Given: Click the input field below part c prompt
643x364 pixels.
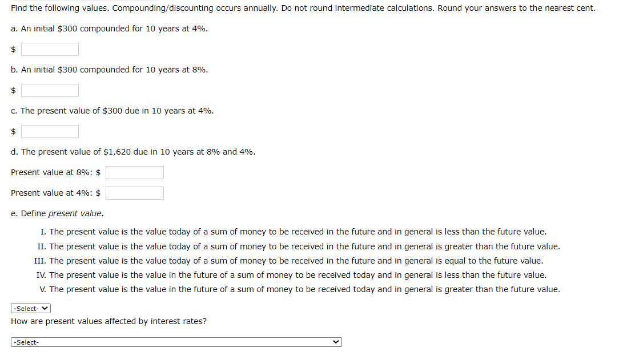Looking at the screenshot, I should click(x=50, y=131).
